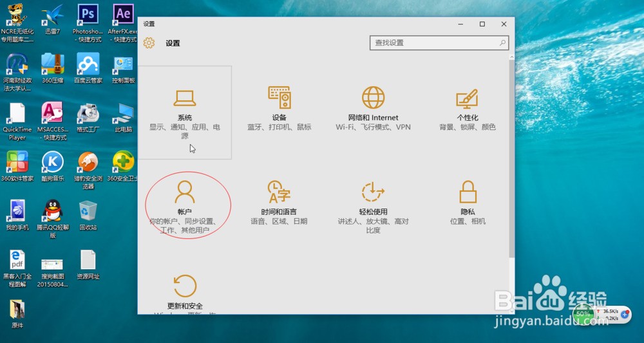Open the 隐私 settings category
Screen dimensions: 644x343
point(468,202)
